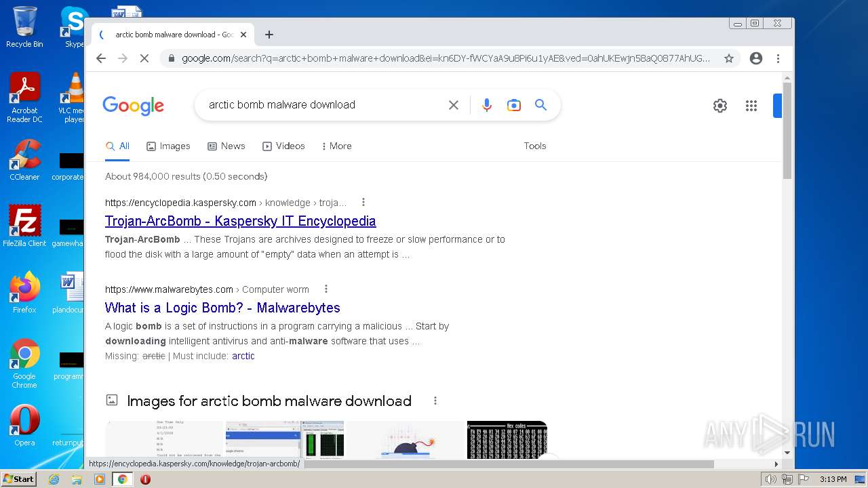868x488 pixels.
Task: Select the VLC media player desktop icon
Action: tap(71, 98)
